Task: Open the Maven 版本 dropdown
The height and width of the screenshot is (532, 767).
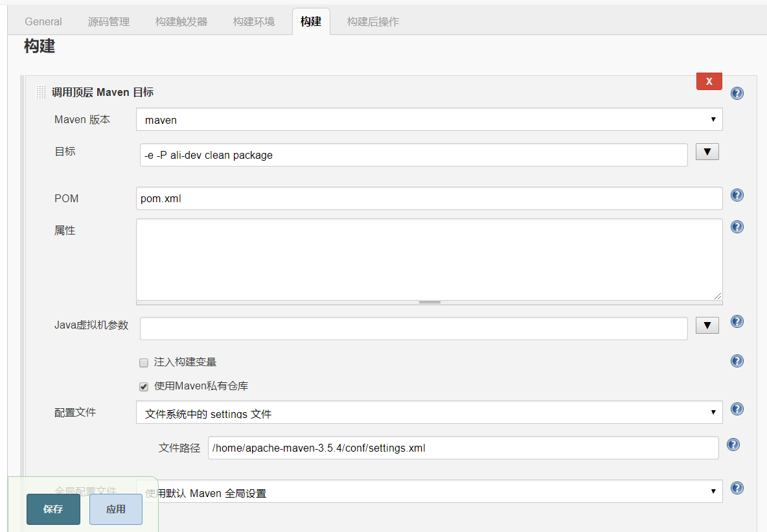Action: pyautogui.click(x=429, y=120)
